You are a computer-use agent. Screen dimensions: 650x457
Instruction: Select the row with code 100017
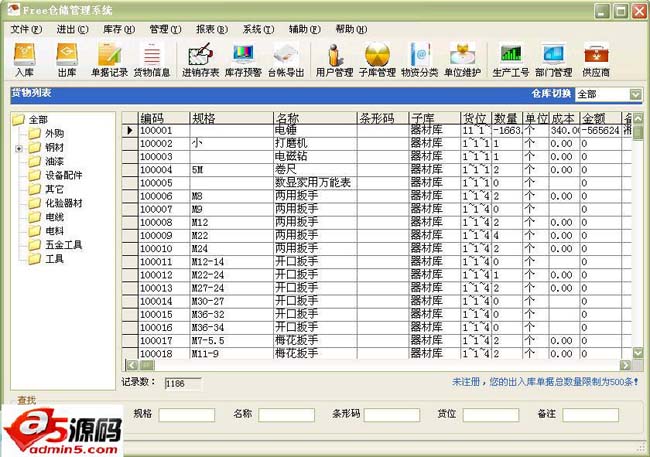377,341
